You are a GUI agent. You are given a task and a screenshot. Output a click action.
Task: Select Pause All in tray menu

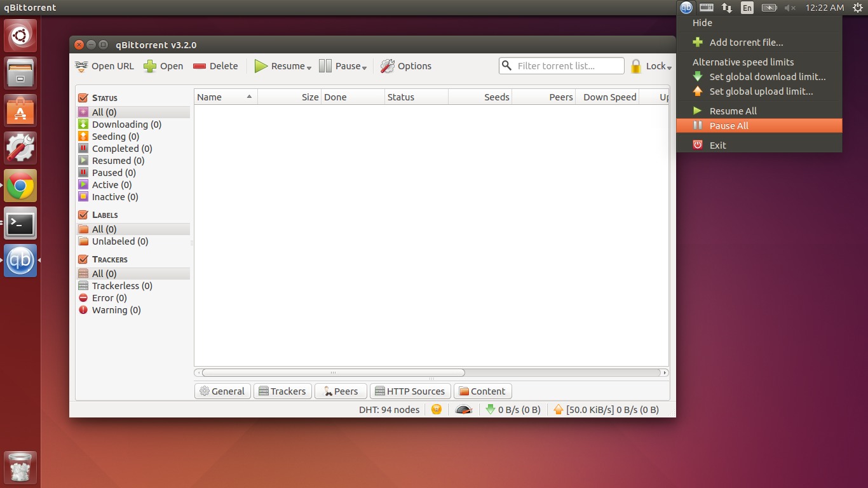759,126
